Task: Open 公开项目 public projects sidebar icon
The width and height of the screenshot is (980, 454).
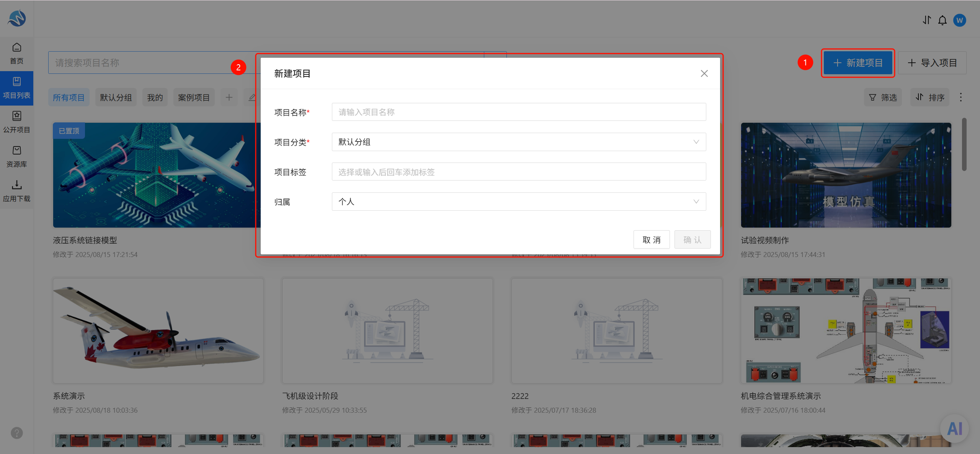Action: pos(16,122)
